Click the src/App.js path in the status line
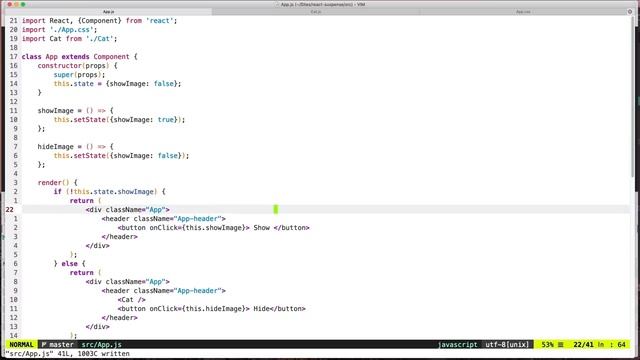 coord(101,344)
